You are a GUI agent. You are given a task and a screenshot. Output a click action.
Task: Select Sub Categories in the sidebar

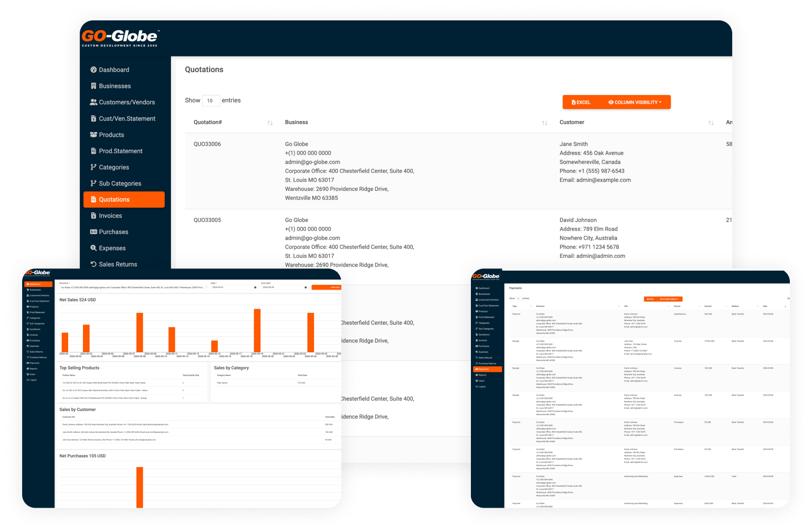120,183
